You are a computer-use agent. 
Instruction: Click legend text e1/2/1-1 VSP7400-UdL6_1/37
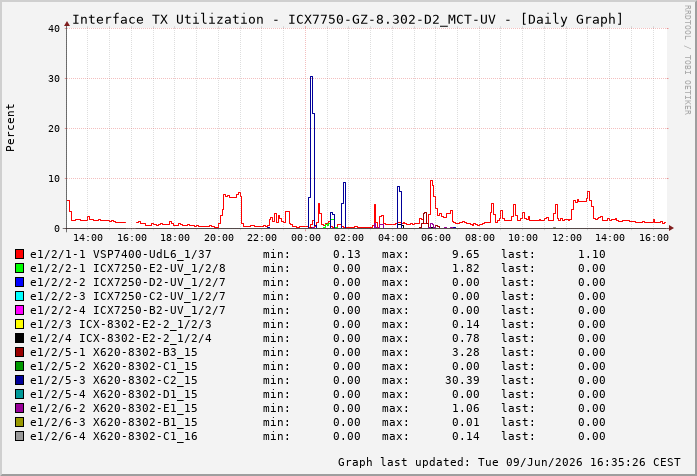(x=121, y=254)
